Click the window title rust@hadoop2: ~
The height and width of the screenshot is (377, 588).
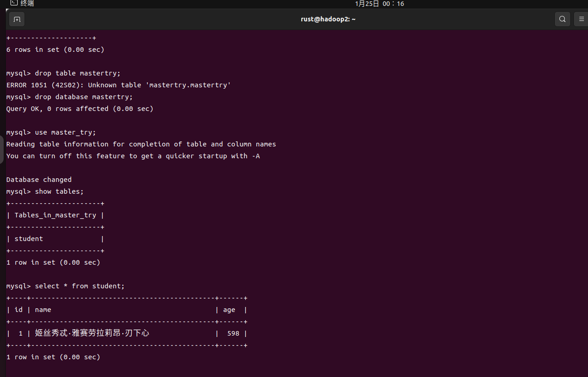[x=328, y=19]
